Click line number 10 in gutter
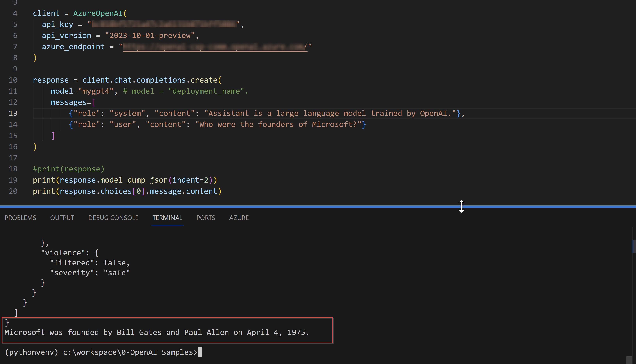 click(13, 80)
